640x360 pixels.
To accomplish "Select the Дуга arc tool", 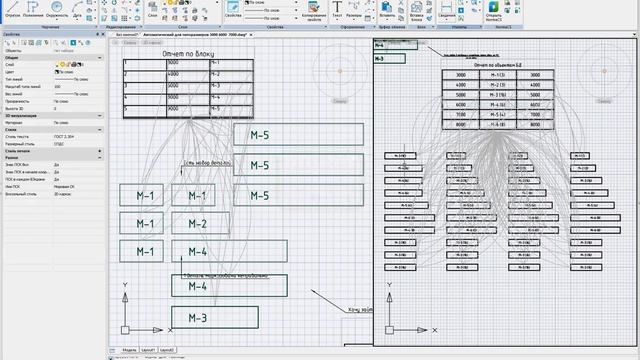I will coord(77,9).
